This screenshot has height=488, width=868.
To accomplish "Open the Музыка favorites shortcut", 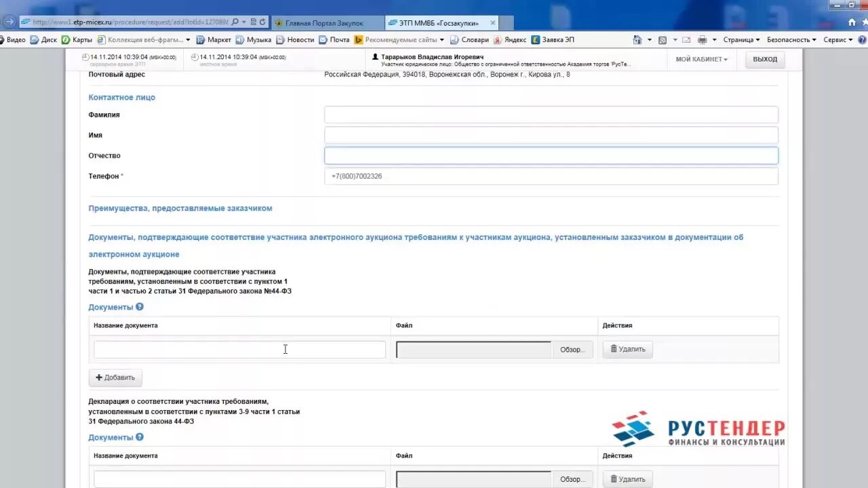I will tap(254, 40).
